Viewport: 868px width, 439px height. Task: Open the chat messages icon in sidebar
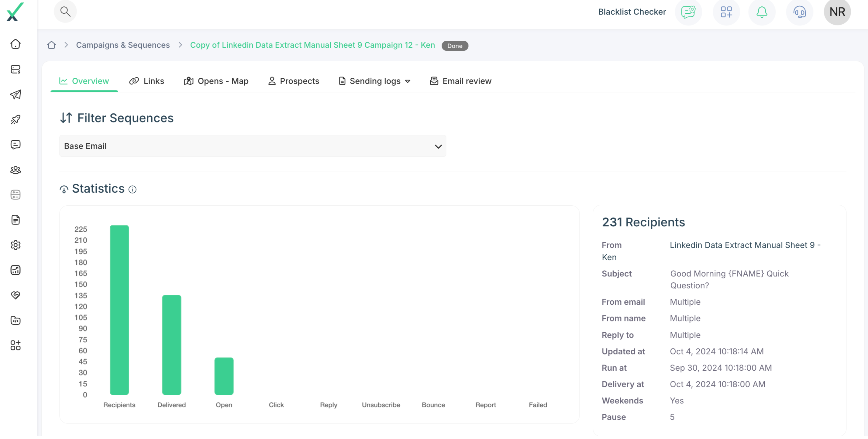(x=15, y=145)
